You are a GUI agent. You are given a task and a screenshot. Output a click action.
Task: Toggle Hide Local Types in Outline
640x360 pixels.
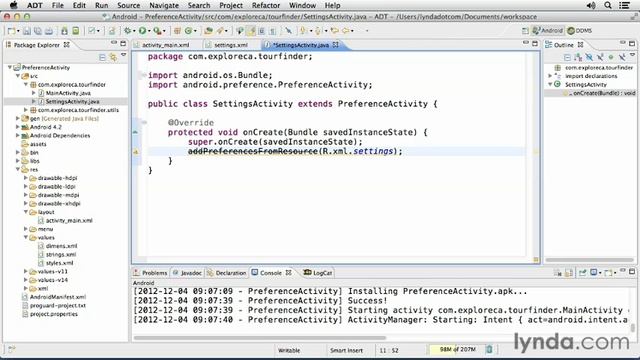pyautogui.click(x=622, y=57)
